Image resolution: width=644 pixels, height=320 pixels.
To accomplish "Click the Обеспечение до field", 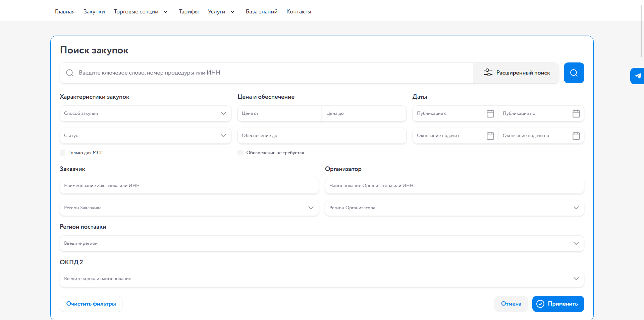I will tap(322, 136).
